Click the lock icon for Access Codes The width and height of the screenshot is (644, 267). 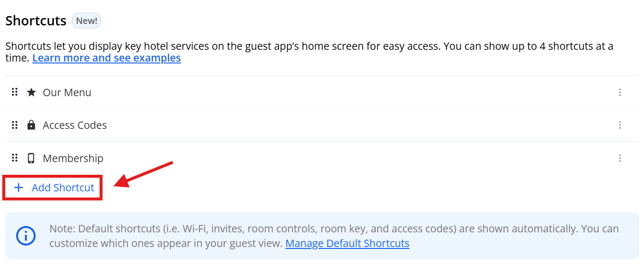(31, 125)
